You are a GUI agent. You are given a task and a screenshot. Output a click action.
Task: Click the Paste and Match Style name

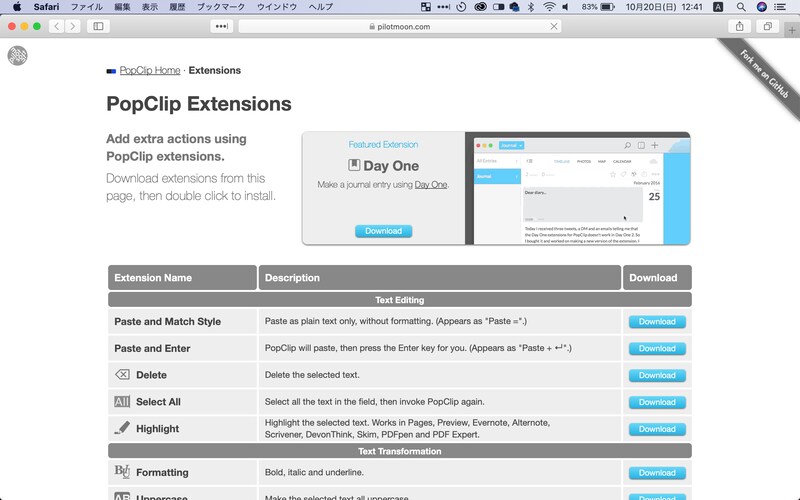[x=167, y=321]
